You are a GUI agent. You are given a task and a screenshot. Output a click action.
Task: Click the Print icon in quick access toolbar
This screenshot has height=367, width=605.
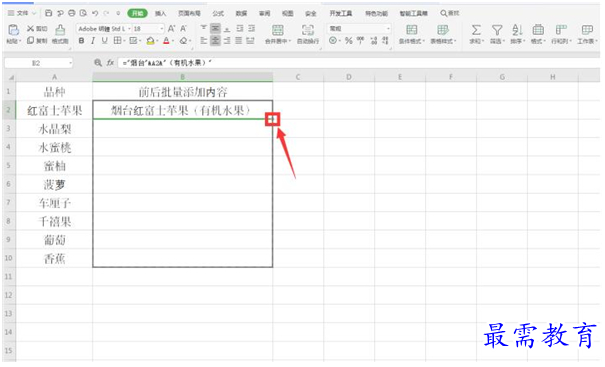pos(72,13)
